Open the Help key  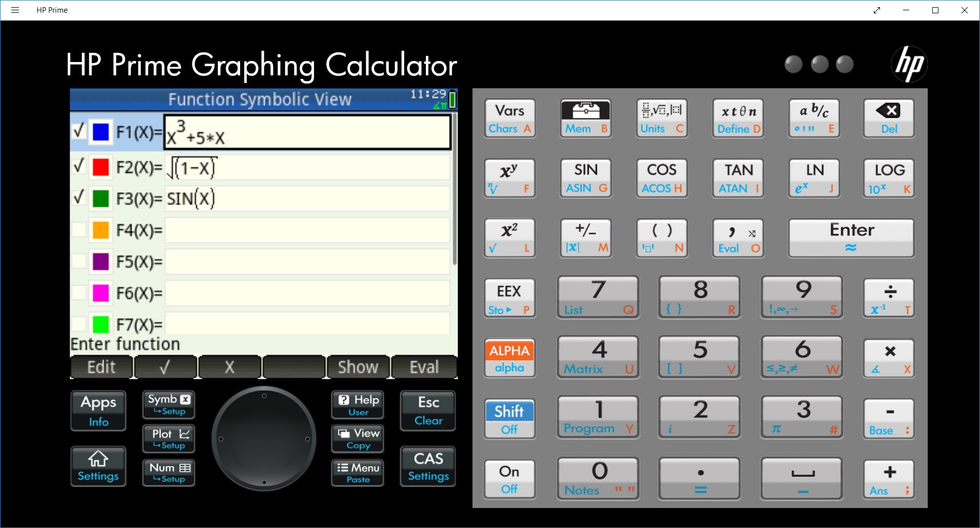tap(357, 404)
